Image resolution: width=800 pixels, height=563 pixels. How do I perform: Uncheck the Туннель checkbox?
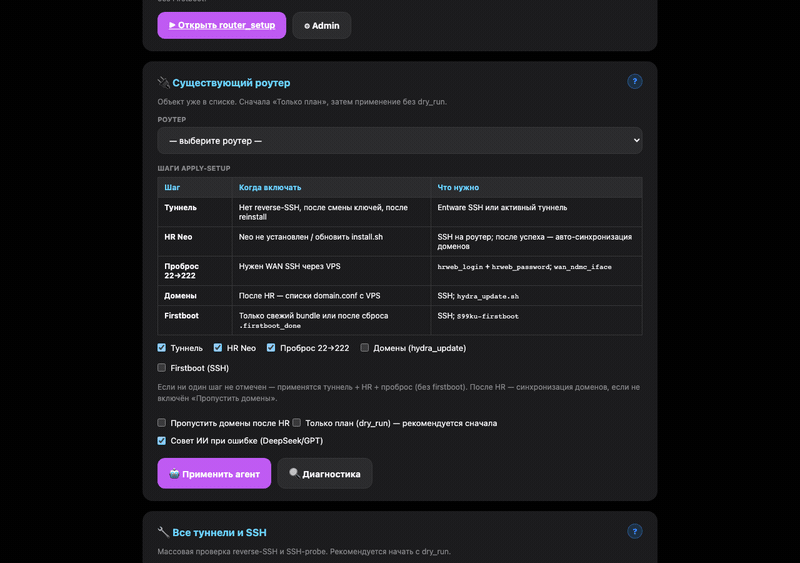click(x=162, y=348)
